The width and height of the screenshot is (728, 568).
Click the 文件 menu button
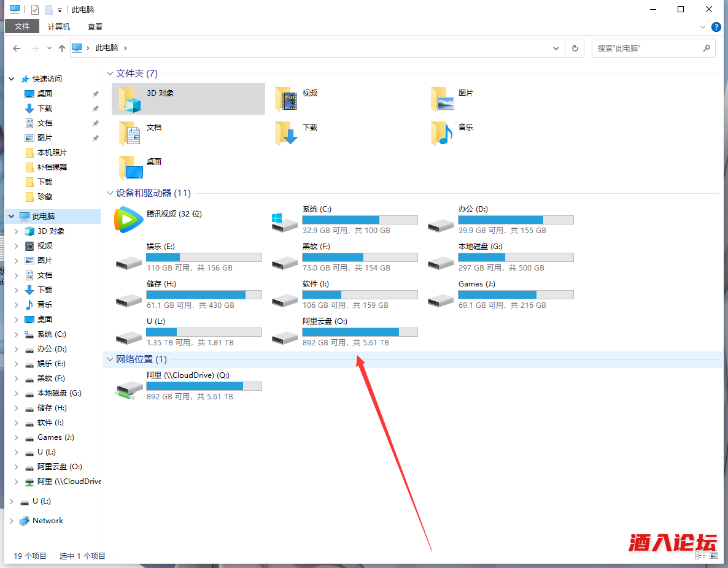(22, 26)
